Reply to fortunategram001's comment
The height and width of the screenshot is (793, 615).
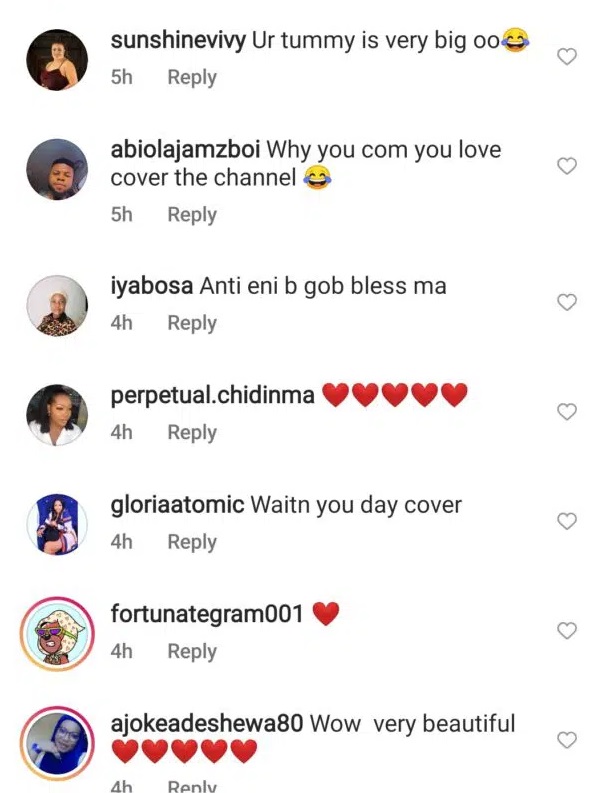pyautogui.click(x=192, y=650)
